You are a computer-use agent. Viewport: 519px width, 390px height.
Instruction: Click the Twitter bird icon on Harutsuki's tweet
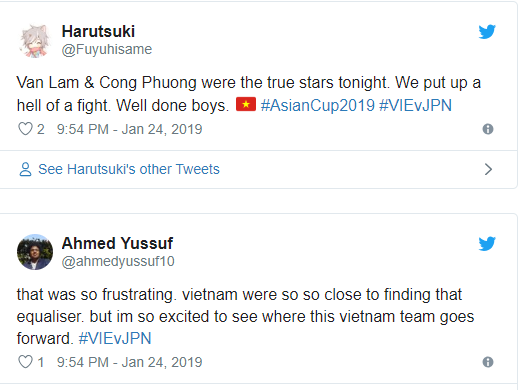pos(487,32)
